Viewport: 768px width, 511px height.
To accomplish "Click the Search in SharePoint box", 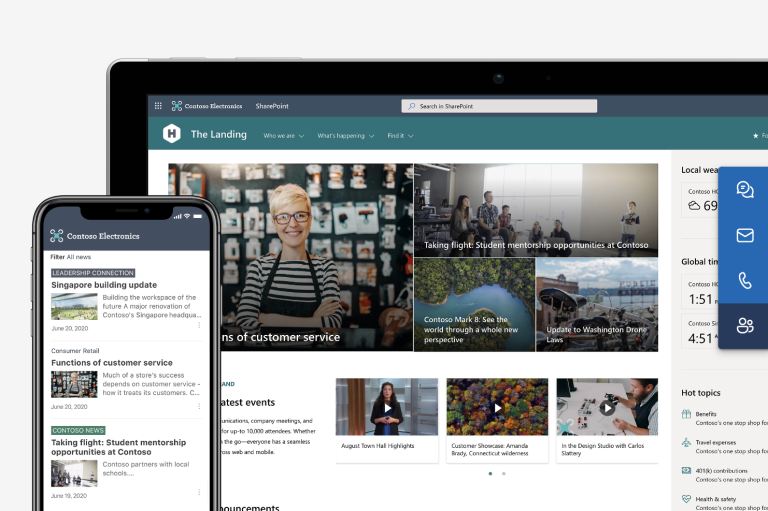I will [x=499, y=106].
